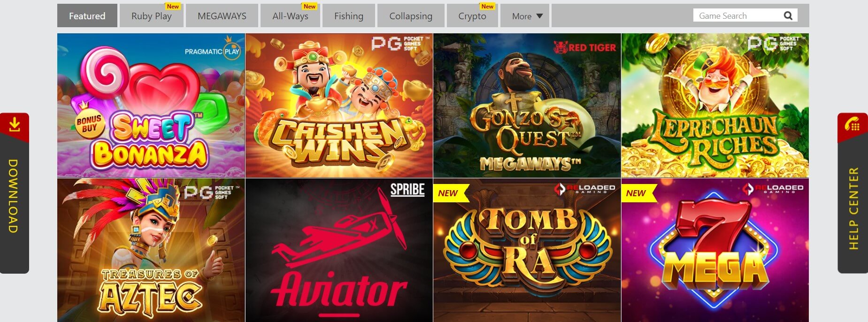Click the magnifying glass search icon
This screenshot has width=868, height=322.
[788, 15]
